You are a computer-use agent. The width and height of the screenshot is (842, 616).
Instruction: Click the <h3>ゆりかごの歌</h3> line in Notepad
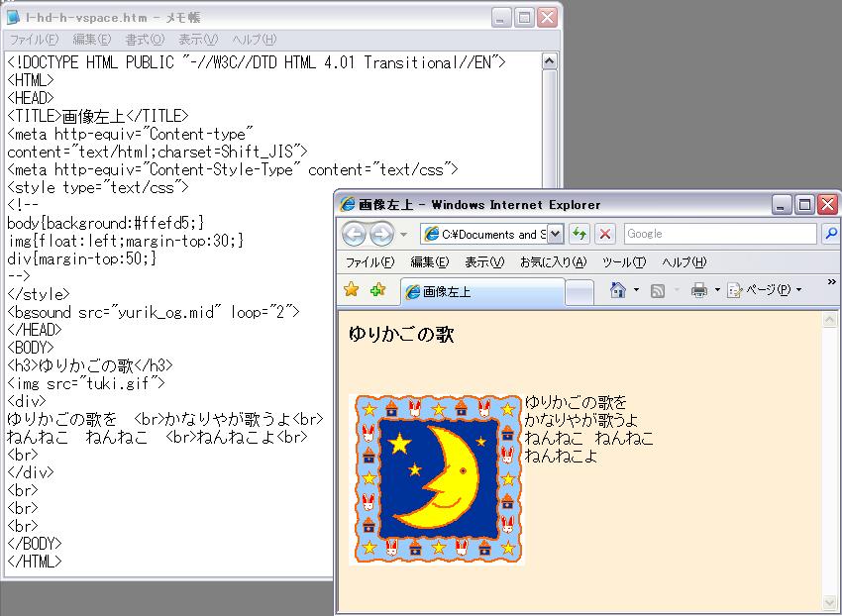90,365
